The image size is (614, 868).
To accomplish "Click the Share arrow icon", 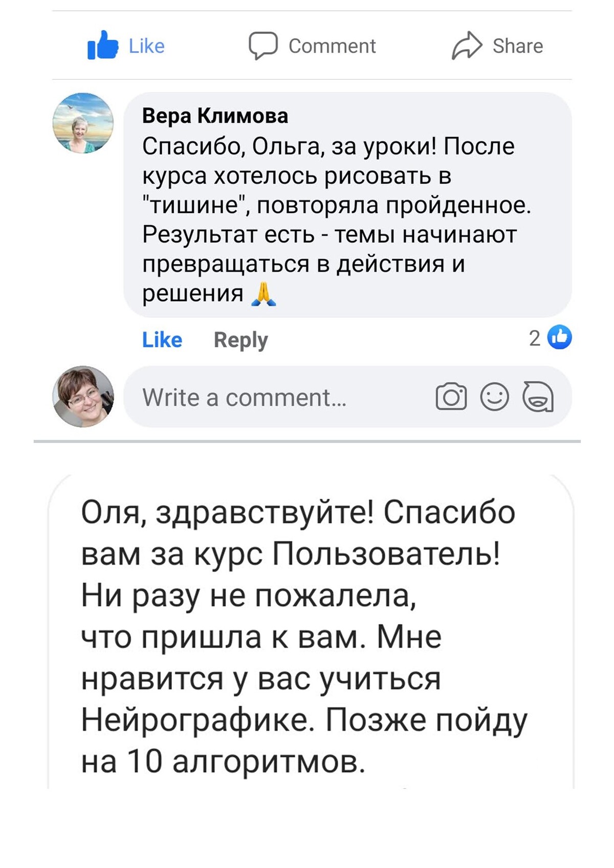I will [x=467, y=46].
